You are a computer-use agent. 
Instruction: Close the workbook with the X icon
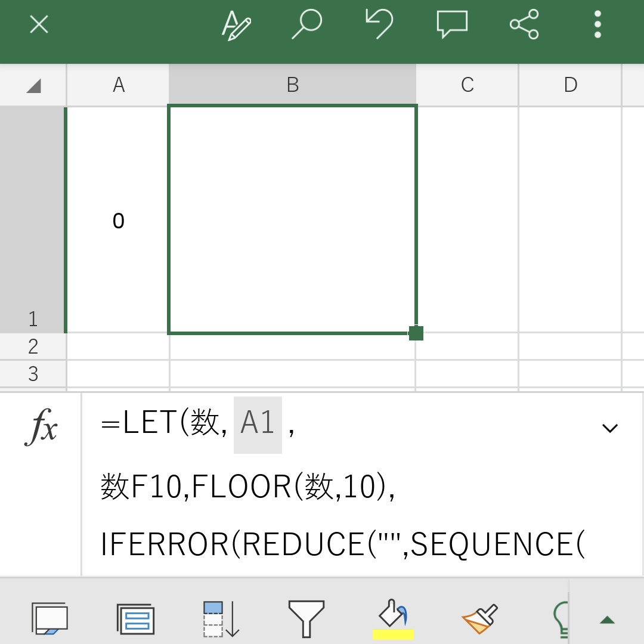click(39, 24)
